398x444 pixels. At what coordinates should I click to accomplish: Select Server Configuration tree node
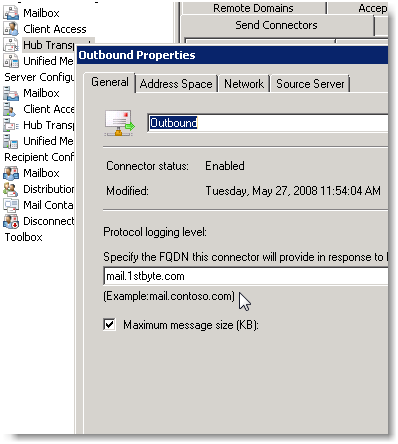pos(39,77)
